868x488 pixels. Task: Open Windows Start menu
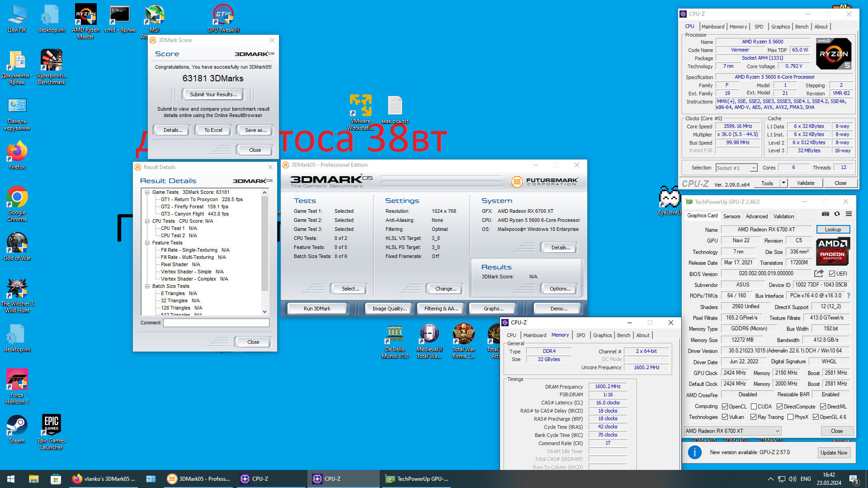click(11, 479)
